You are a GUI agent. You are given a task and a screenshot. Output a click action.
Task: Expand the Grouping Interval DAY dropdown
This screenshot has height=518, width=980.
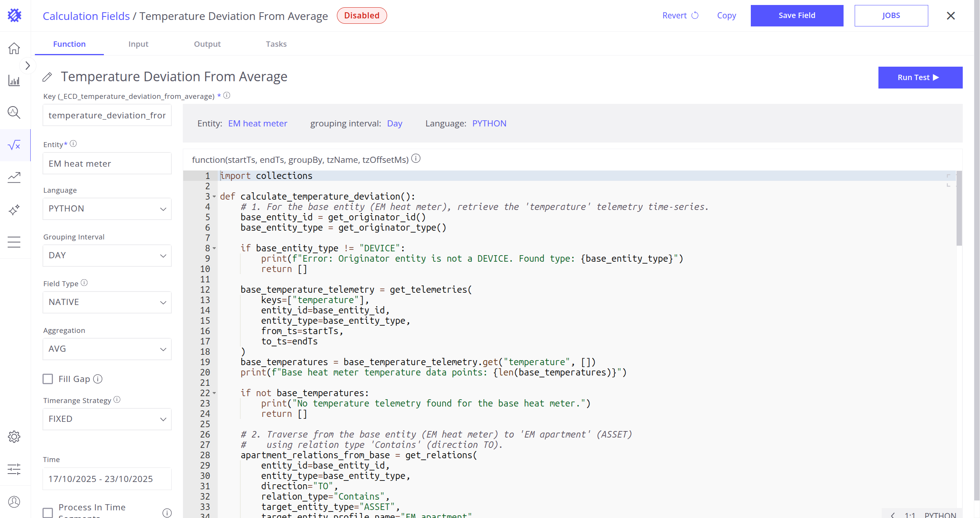pos(107,256)
